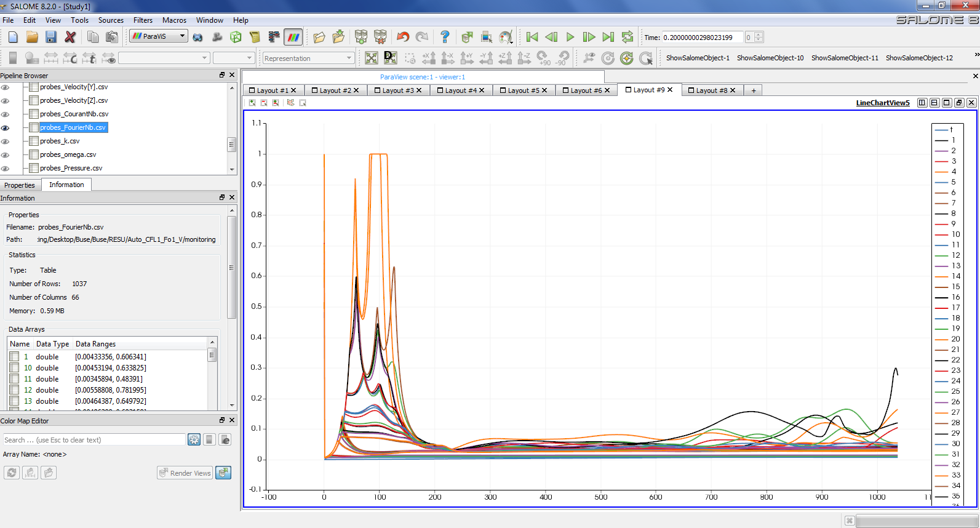
Task: Click the Reset camera icon
Action: (x=372, y=58)
